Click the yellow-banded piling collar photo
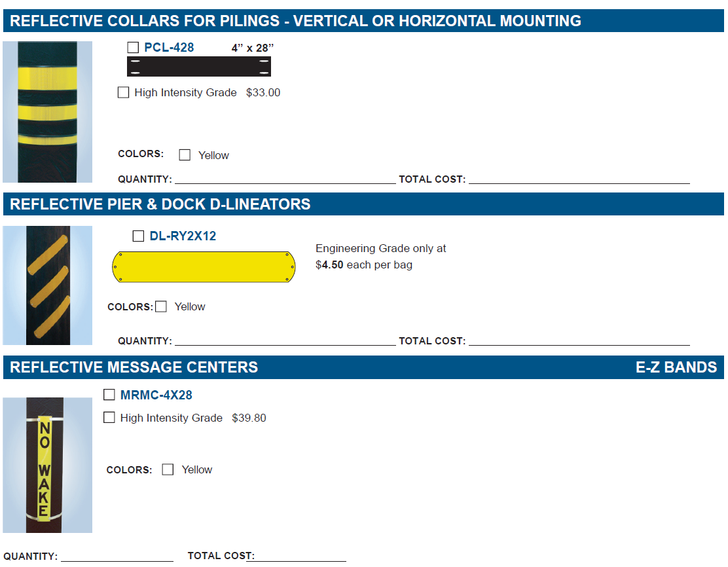Screen dimensions: 728x567 (x=47, y=112)
